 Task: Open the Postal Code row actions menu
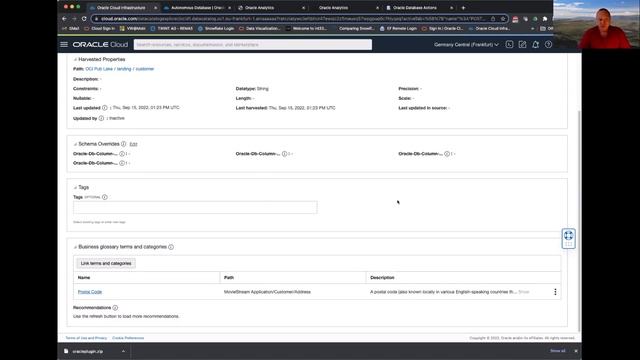pos(555,292)
